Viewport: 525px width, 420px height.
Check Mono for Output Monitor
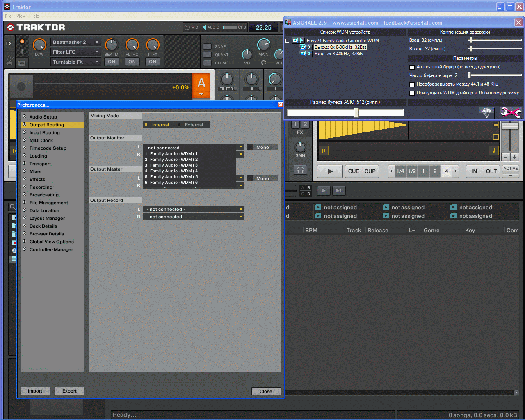tap(250, 147)
